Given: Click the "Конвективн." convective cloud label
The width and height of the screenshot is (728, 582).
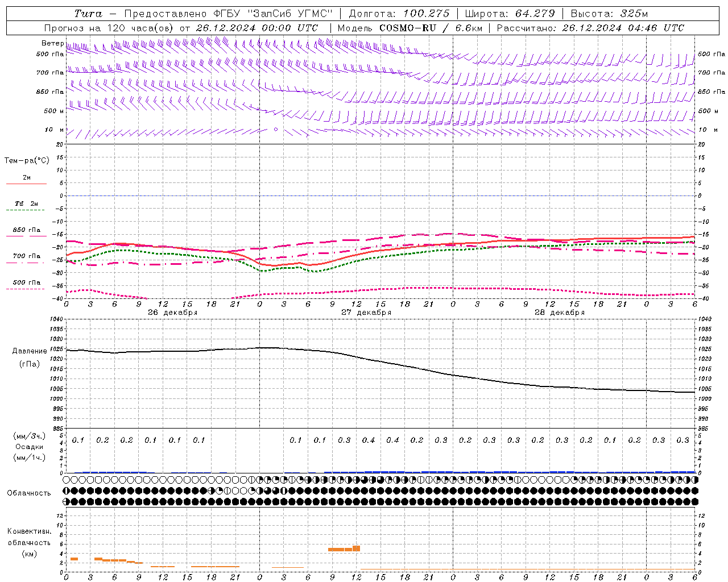Looking at the screenshot, I should coord(29,531).
